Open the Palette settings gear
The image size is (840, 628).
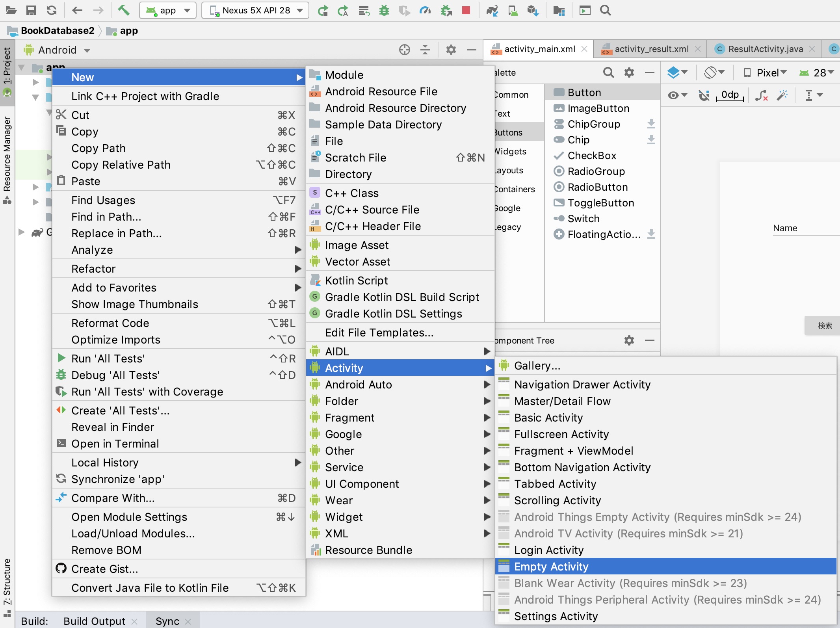629,72
